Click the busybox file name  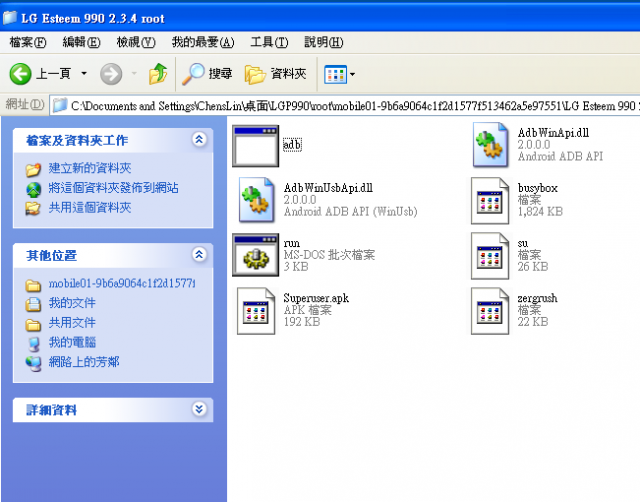point(538,188)
